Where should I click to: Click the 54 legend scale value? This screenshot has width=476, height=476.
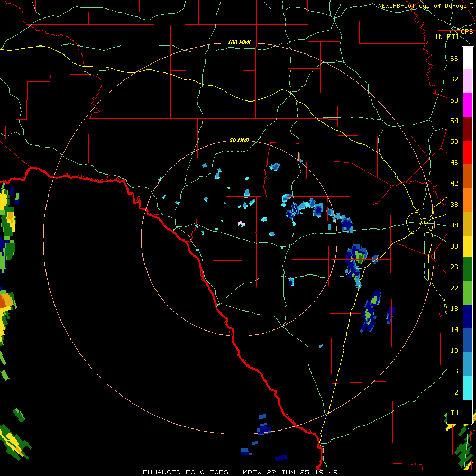click(454, 121)
